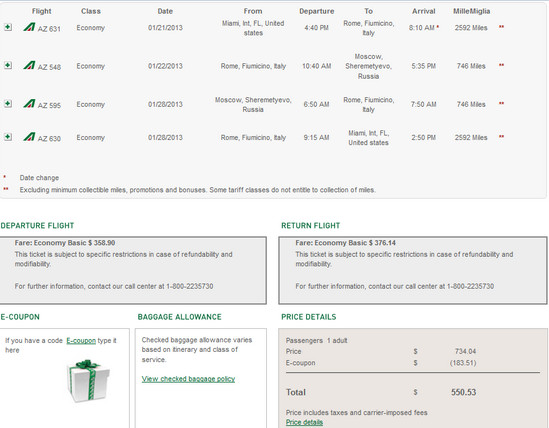The image size is (549, 428).
Task: Click the departure fare Economy Basic $ 358.90
Action: tap(65, 243)
